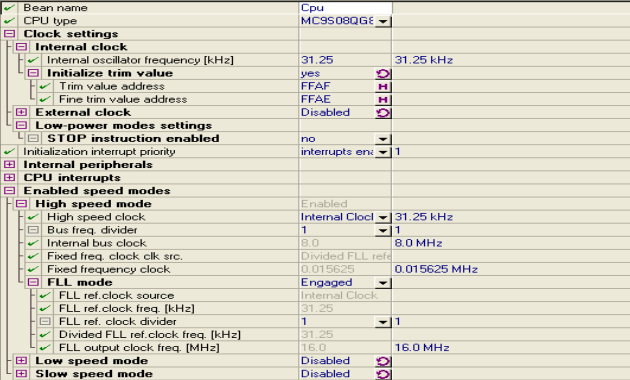Screen dimensions: 630x380
Task: Click the 0.015625 MHz fixed clock value
Action: (436, 269)
